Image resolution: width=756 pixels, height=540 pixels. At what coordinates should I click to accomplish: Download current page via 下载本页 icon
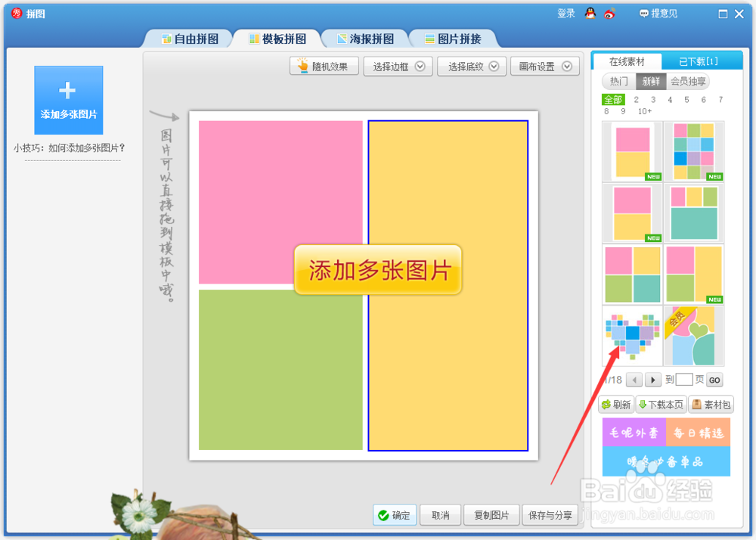660,405
